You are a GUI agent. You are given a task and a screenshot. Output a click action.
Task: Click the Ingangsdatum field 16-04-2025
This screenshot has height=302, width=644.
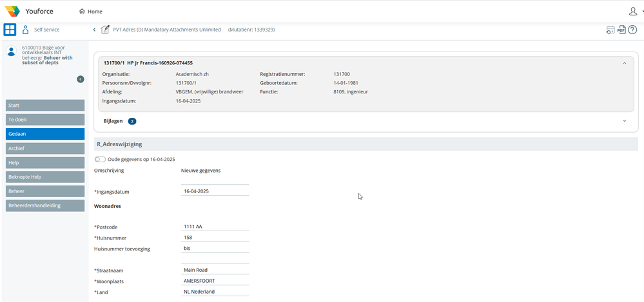215,191
